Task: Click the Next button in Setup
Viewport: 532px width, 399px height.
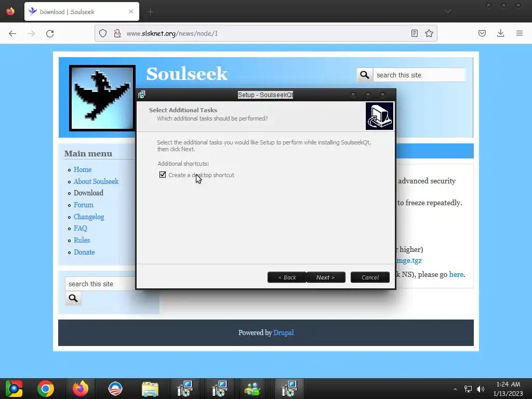Action: click(326, 277)
